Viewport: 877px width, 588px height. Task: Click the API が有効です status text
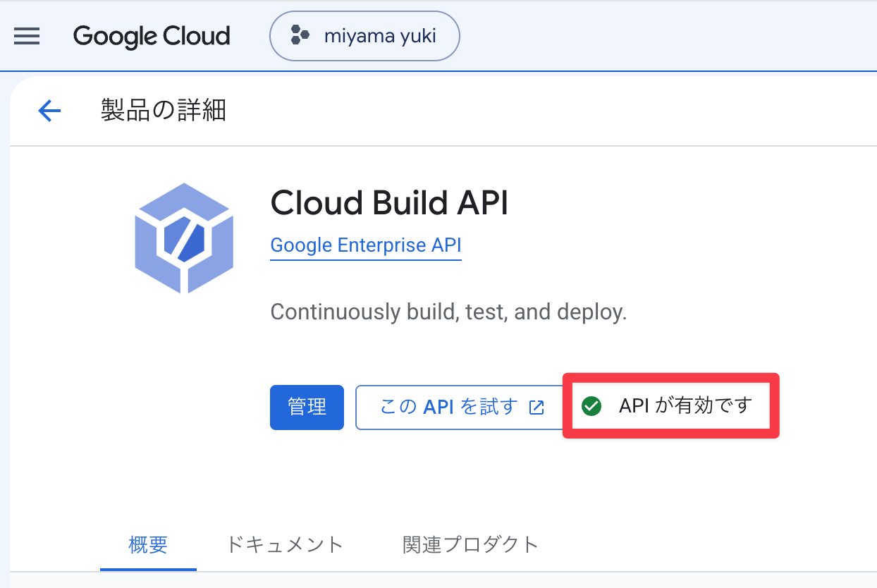click(685, 406)
